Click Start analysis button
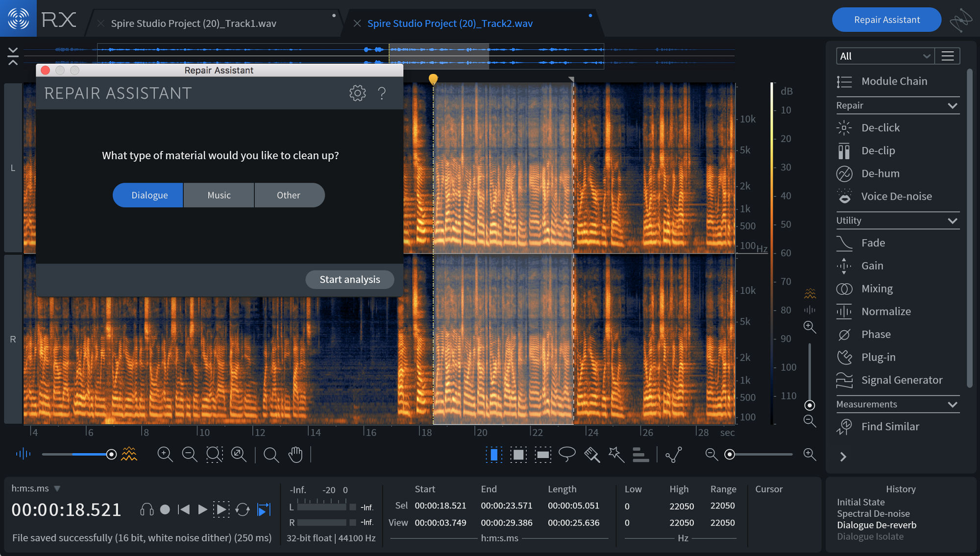Screen dimensions: 980x556 (349, 279)
